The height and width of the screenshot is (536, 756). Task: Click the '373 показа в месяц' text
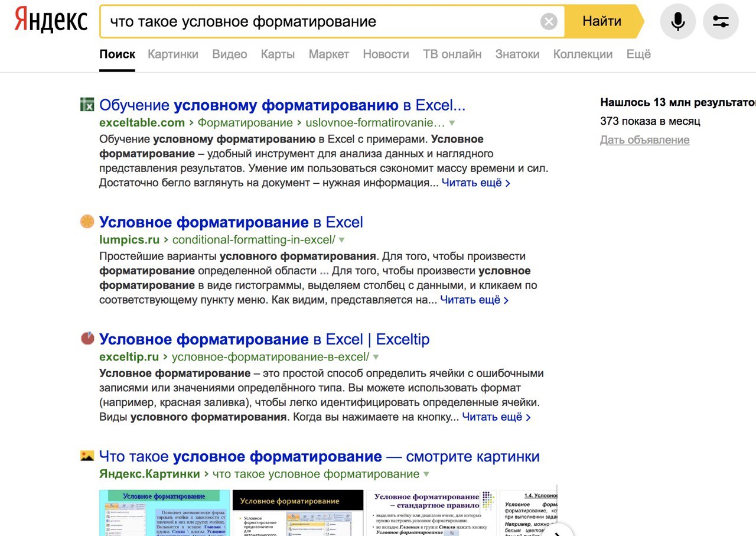650,121
